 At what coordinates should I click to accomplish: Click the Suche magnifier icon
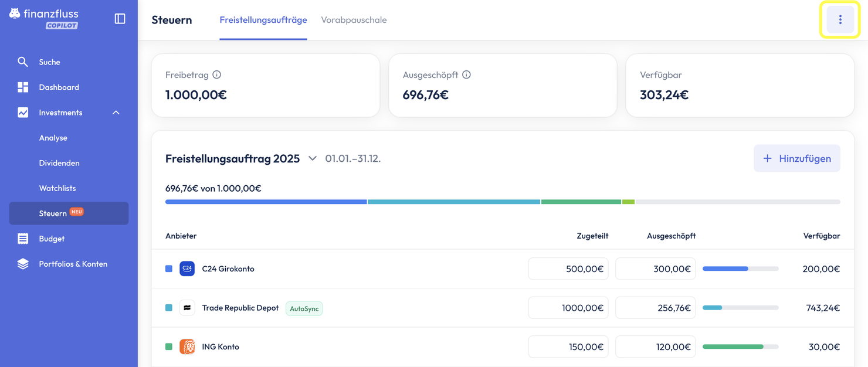tap(23, 62)
